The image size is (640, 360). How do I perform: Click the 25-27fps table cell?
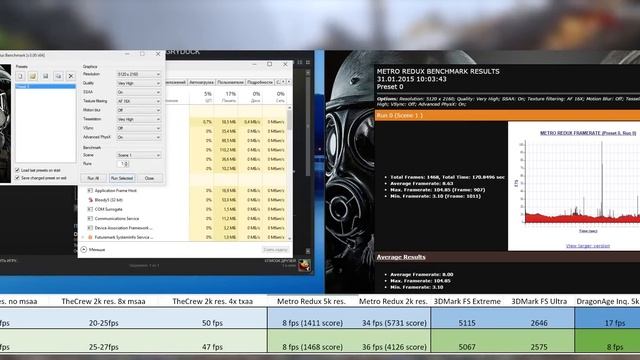(104, 347)
